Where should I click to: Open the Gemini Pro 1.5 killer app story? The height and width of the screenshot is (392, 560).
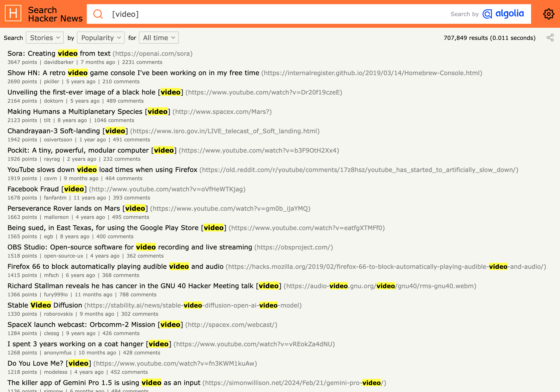104,383
